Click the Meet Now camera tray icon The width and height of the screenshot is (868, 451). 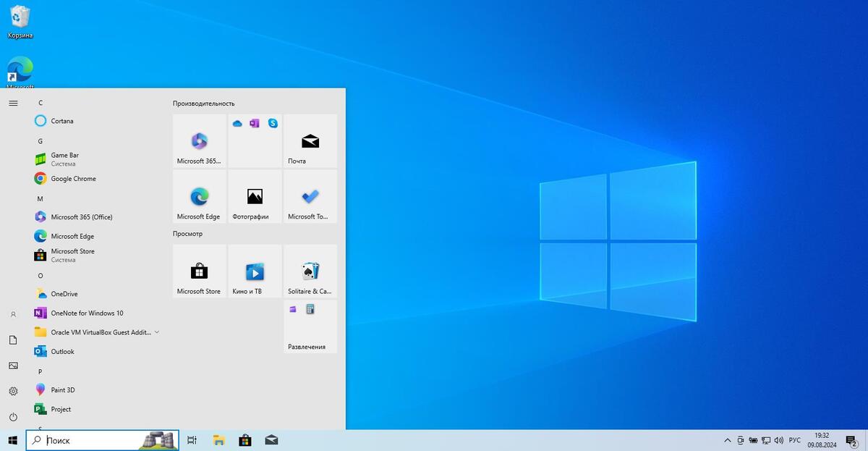(x=741, y=440)
